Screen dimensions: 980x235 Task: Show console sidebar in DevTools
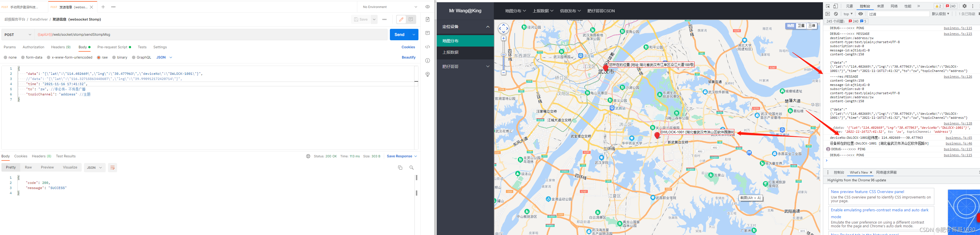pos(828,14)
